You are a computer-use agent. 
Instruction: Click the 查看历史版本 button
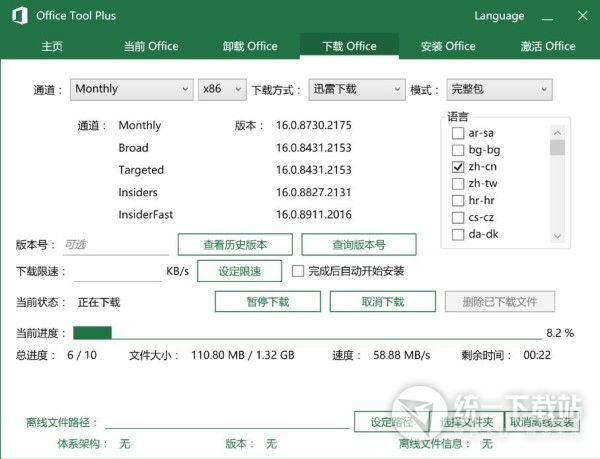click(x=235, y=244)
